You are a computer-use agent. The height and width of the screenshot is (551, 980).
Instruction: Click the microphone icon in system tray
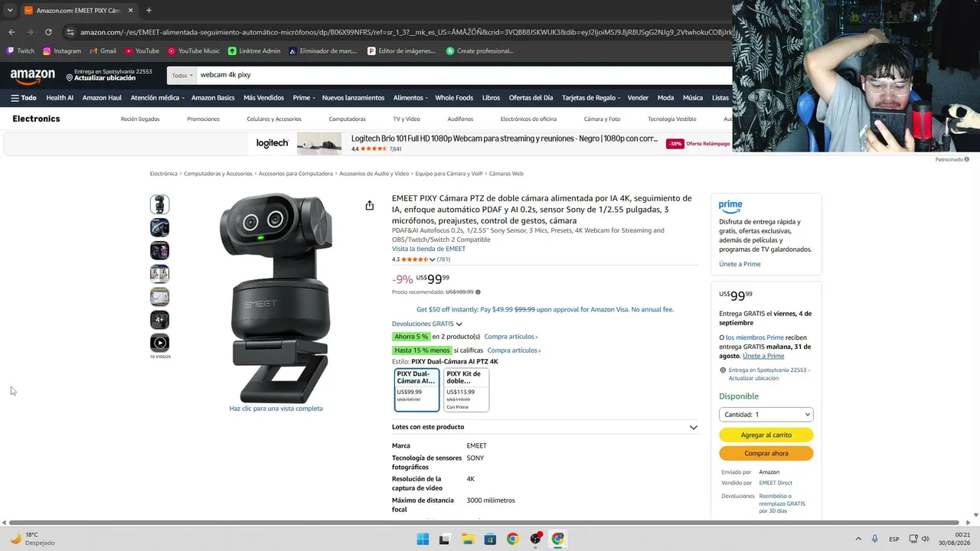pyautogui.click(x=875, y=539)
